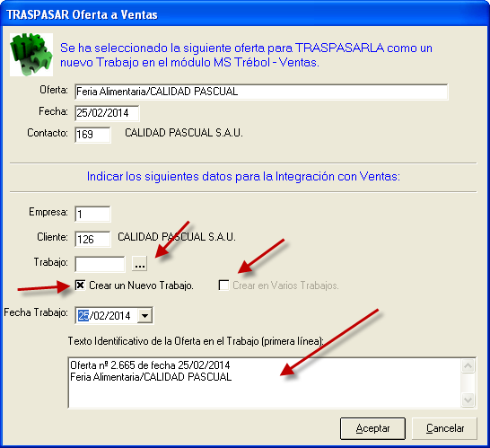Click the TRASPASAR Oferta a Ventas title bar

point(245,14)
